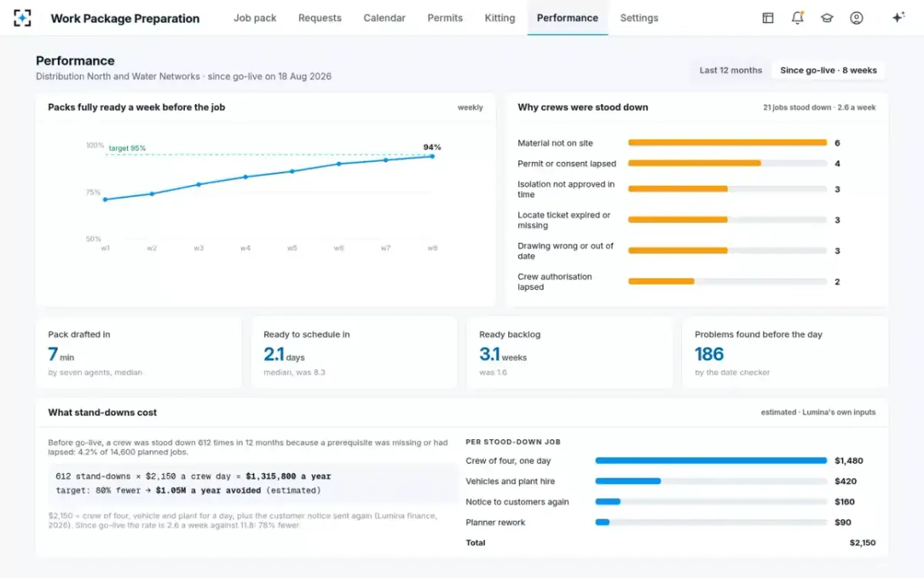Image resolution: width=924 pixels, height=578 pixels.
Task: Click the Crew of four cost bar
Action: coord(711,461)
